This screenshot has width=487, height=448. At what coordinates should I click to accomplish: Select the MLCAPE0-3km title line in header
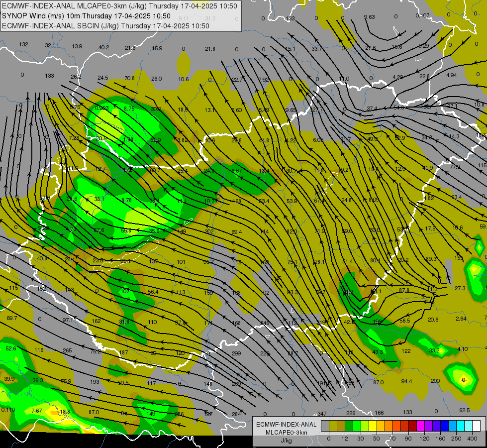click(x=119, y=6)
